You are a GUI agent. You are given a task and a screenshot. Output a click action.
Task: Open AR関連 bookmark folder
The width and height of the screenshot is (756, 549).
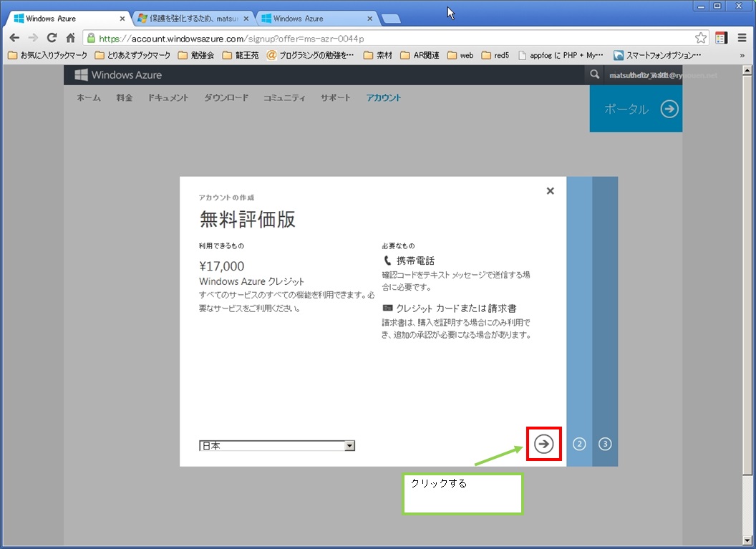[x=420, y=55]
